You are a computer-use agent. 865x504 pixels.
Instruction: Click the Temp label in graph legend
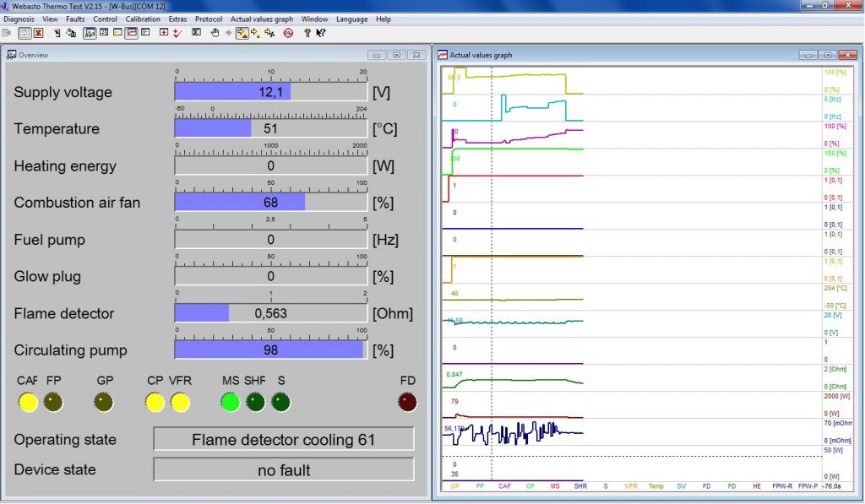click(x=656, y=486)
